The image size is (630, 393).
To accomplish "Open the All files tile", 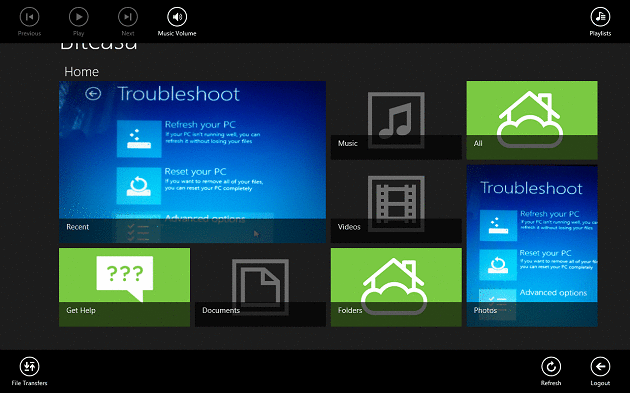I will tap(532, 120).
